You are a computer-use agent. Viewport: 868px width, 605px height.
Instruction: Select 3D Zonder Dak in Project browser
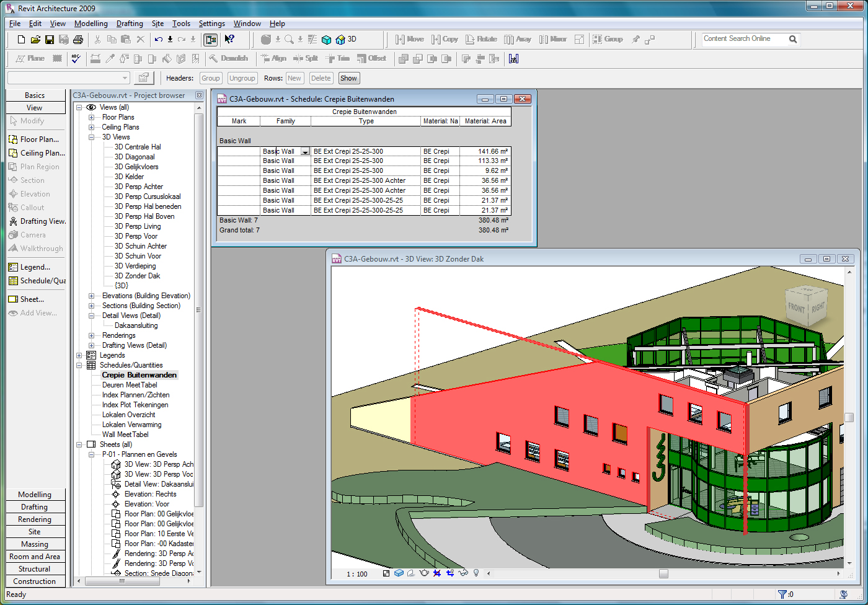(x=138, y=276)
